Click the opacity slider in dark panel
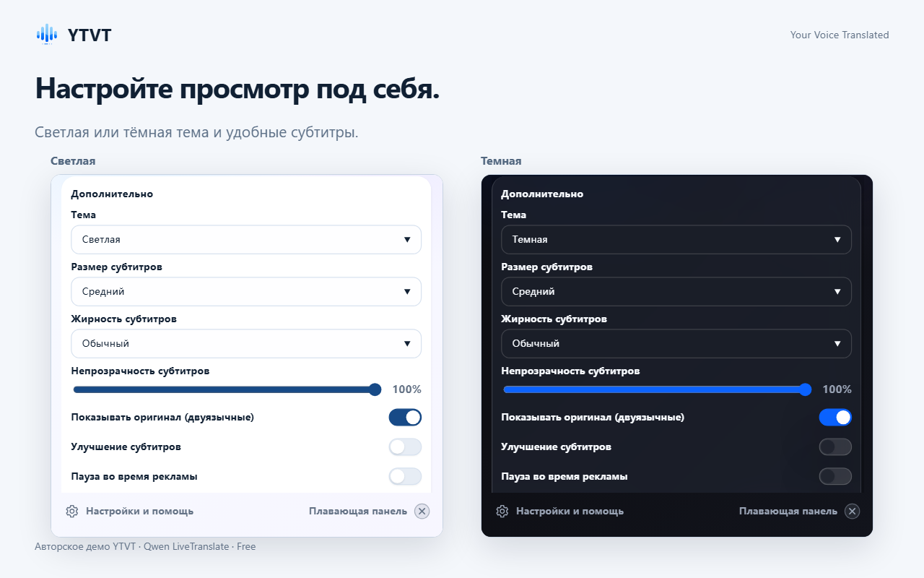 coord(657,389)
